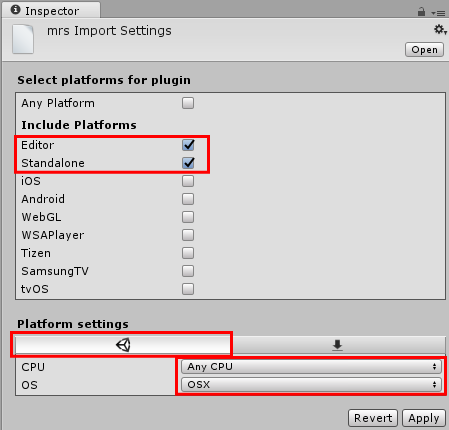Viewport: 449px width, 430px height.
Task: Click the Inspector info icon
Action: [16, 10]
